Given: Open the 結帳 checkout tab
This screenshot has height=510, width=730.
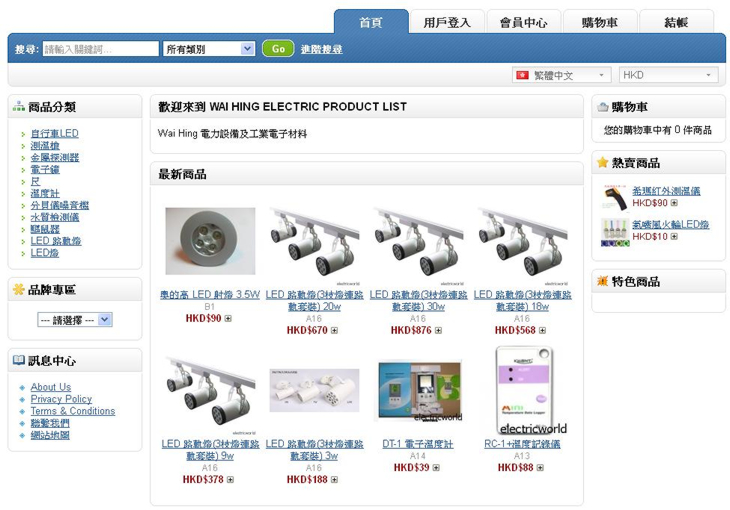Looking at the screenshot, I should tap(676, 22).
